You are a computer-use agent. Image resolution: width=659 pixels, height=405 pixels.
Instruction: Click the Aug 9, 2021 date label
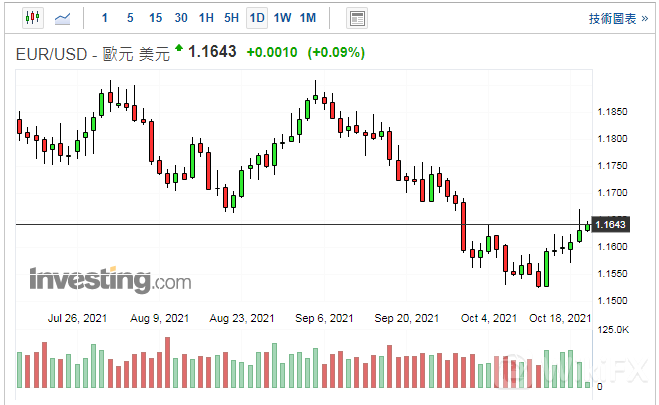coord(160,318)
